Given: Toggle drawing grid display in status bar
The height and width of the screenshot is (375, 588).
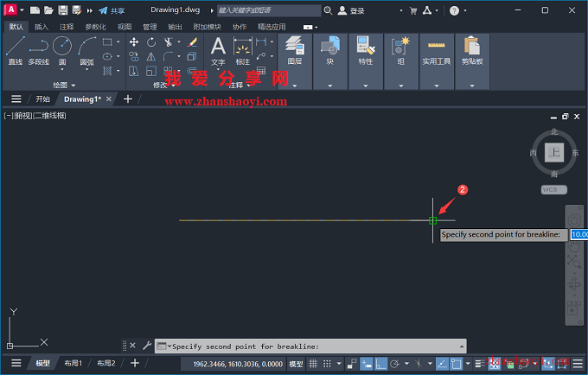Looking at the screenshot, I should click(x=313, y=364).
